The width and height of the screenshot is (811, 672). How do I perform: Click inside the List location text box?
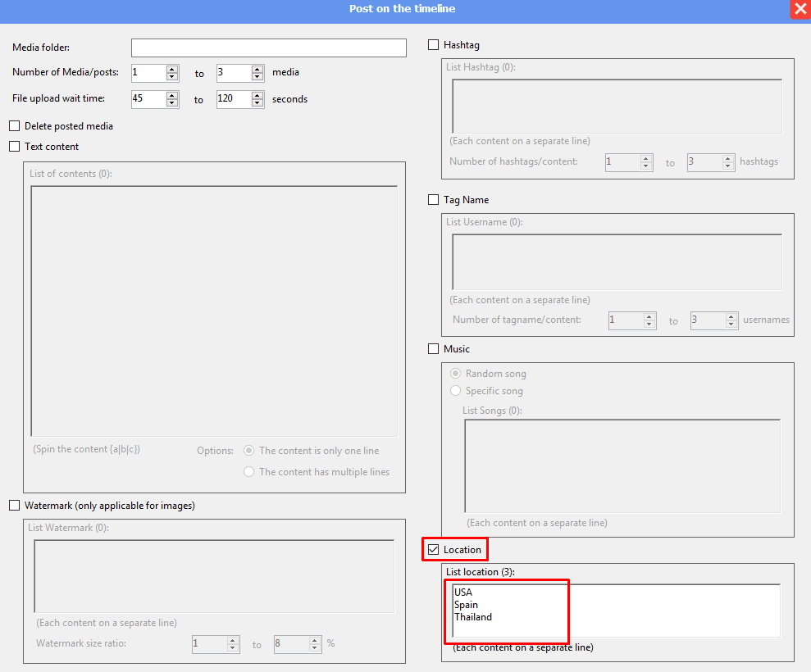(615, 611)
